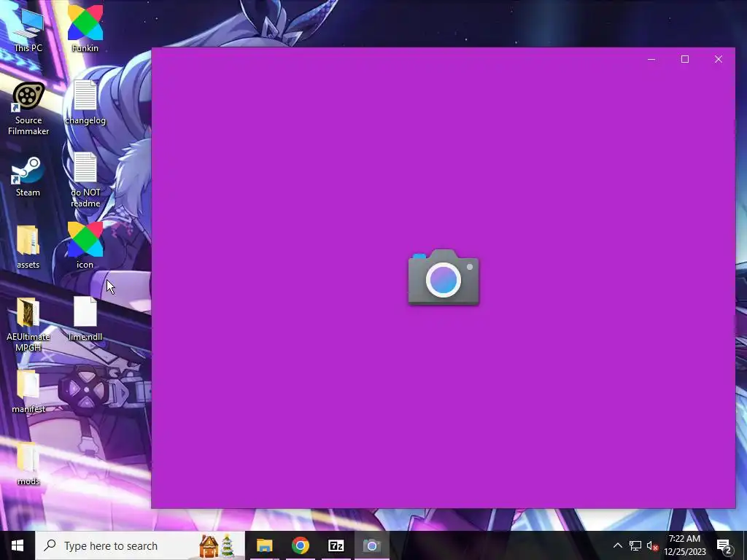This screenshot has height=560, width=747.
Task: Select the do NOT readme file
Action: click(85, 180)
